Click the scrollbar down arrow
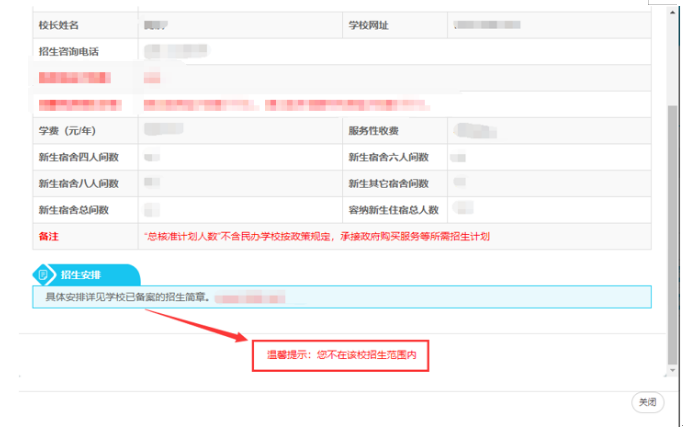683x436 pixels. (673, 370)
